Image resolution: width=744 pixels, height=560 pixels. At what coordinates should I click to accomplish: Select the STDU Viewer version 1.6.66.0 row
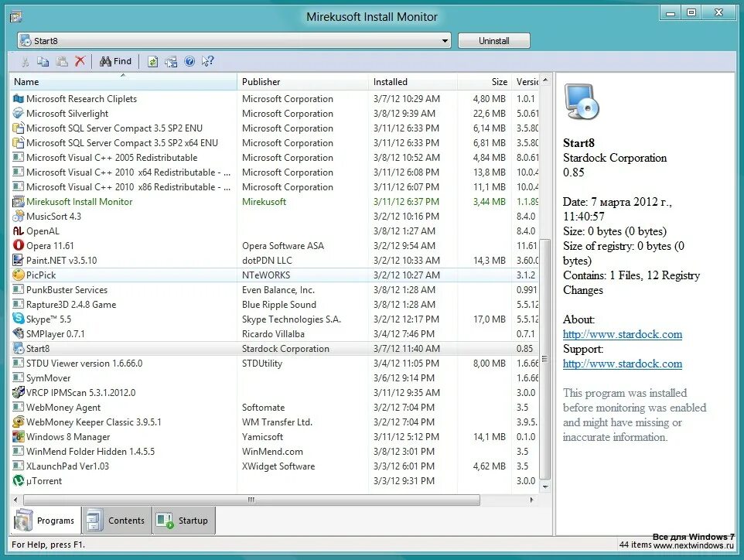click(x=275, y=363)
